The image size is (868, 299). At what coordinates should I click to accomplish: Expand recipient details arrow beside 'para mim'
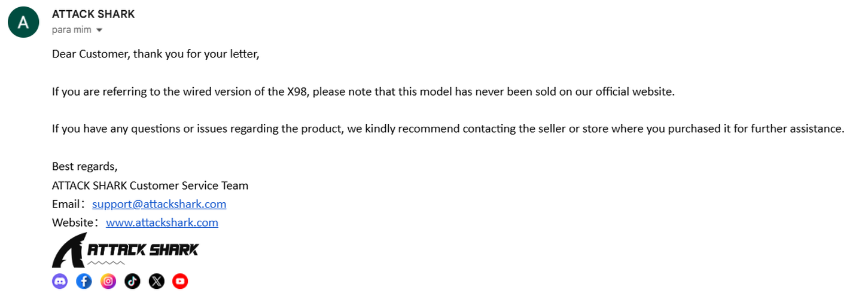(x=99, y=30)
